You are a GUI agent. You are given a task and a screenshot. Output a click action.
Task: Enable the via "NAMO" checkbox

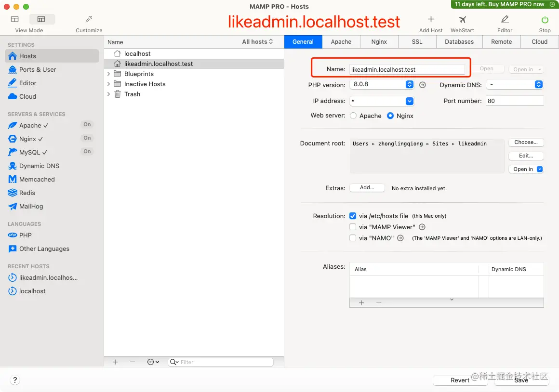(353, 238)
